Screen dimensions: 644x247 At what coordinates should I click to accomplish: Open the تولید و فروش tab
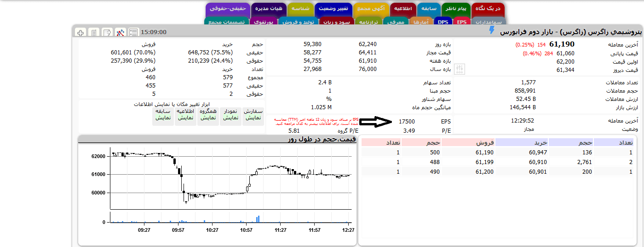299,22
